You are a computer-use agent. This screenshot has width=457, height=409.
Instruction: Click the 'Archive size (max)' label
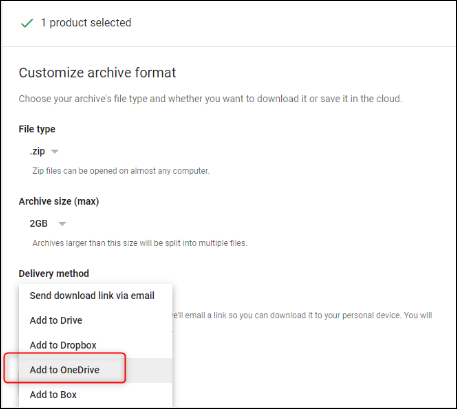click(59, 201)
